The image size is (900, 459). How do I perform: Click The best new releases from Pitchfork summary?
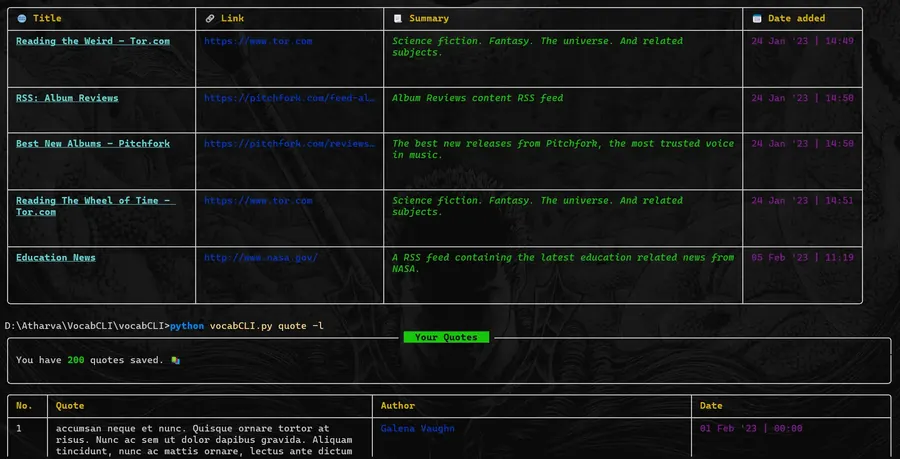click(x=563, y=149)
